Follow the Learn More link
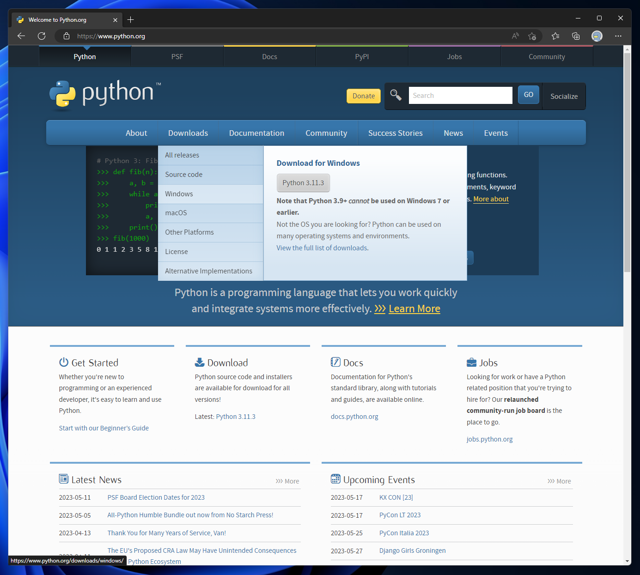Screen dimensions: 640x575 pyautogui.click(x=414, y=309)
